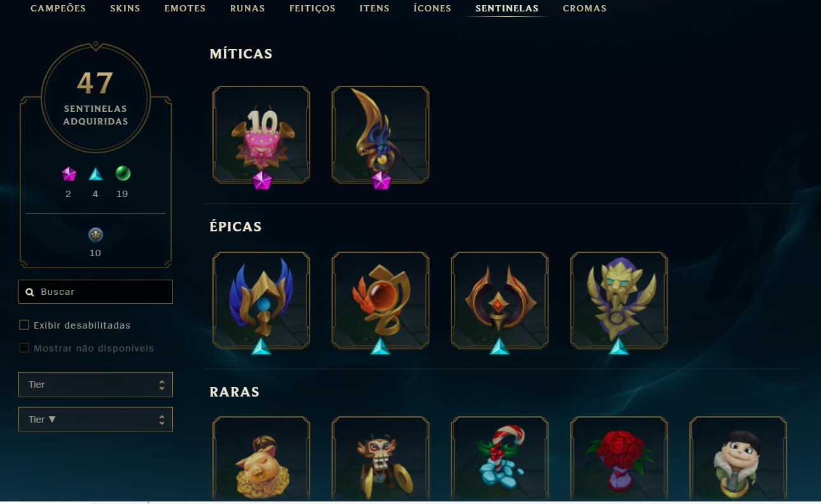Open the first Tier dropdown
This screenshot has height=504, width=821.
[95, 385]
